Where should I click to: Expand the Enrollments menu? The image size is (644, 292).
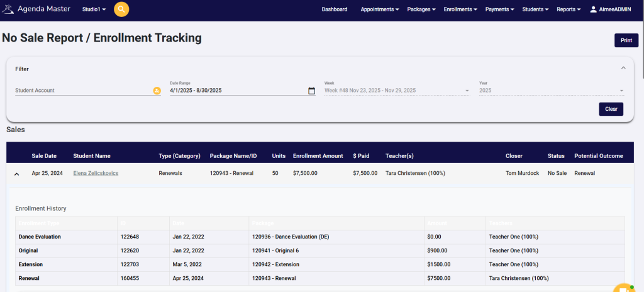click(x=461, y=9)
